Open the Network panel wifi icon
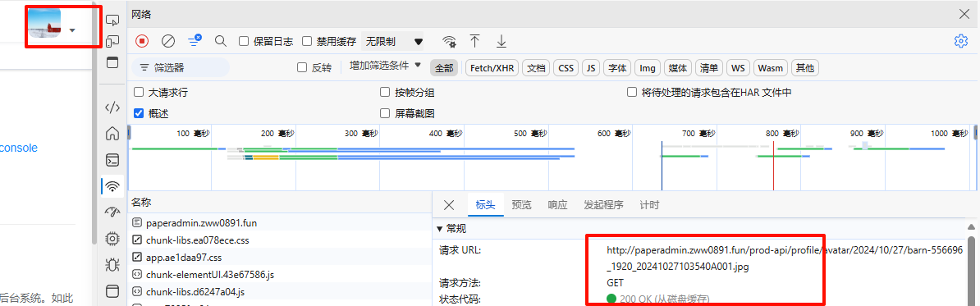Image resolution: width=980 pixels, height=306 pixels. (112, 186)
